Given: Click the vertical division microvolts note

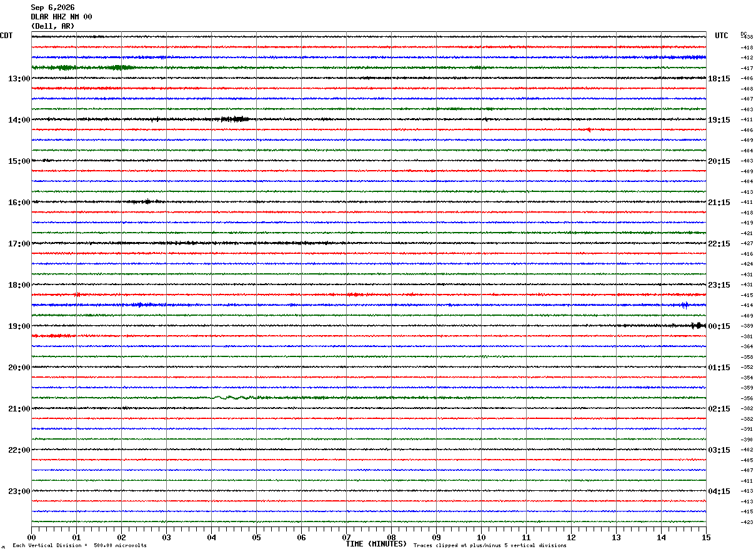Looking at the screenshot, I should point(79,546).
